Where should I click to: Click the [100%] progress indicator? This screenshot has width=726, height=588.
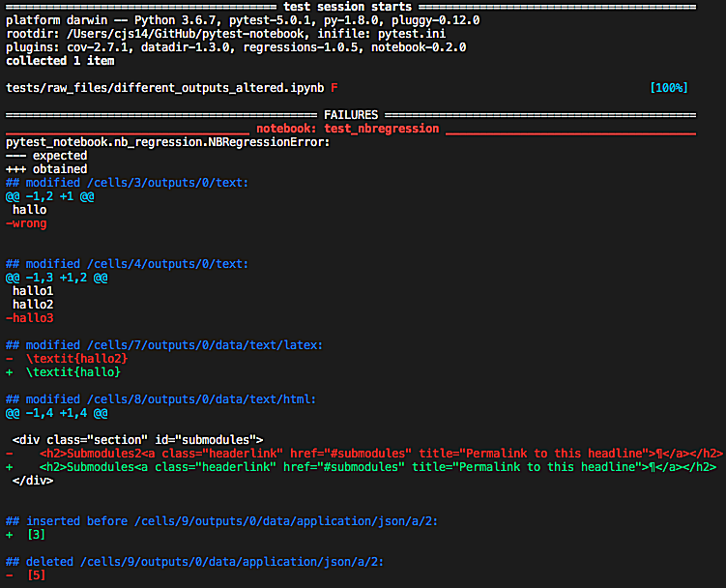pyautogui.click(x=669, y=88)
